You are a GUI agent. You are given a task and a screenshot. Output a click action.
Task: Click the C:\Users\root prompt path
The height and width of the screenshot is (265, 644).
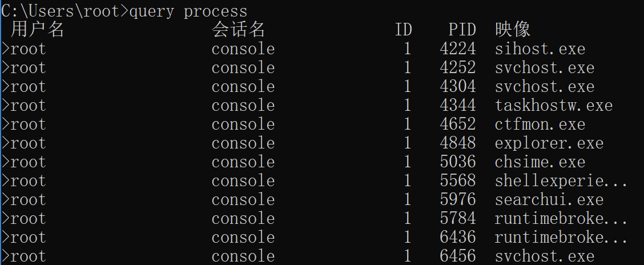[x=63, y=11]
